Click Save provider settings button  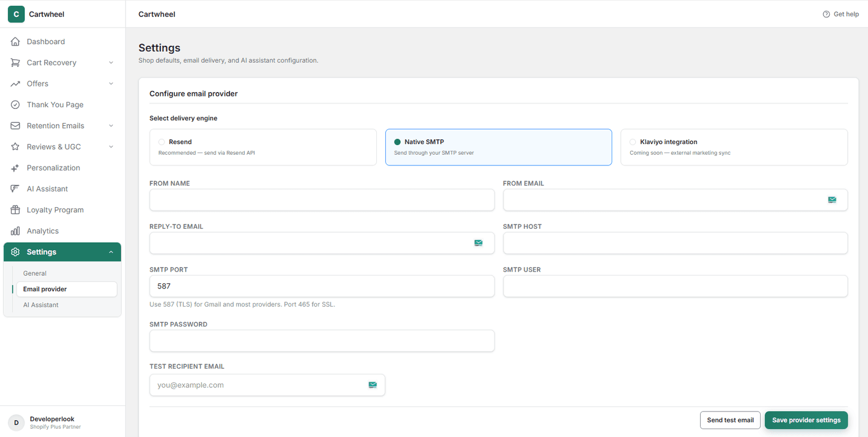(x=806, y=420)
